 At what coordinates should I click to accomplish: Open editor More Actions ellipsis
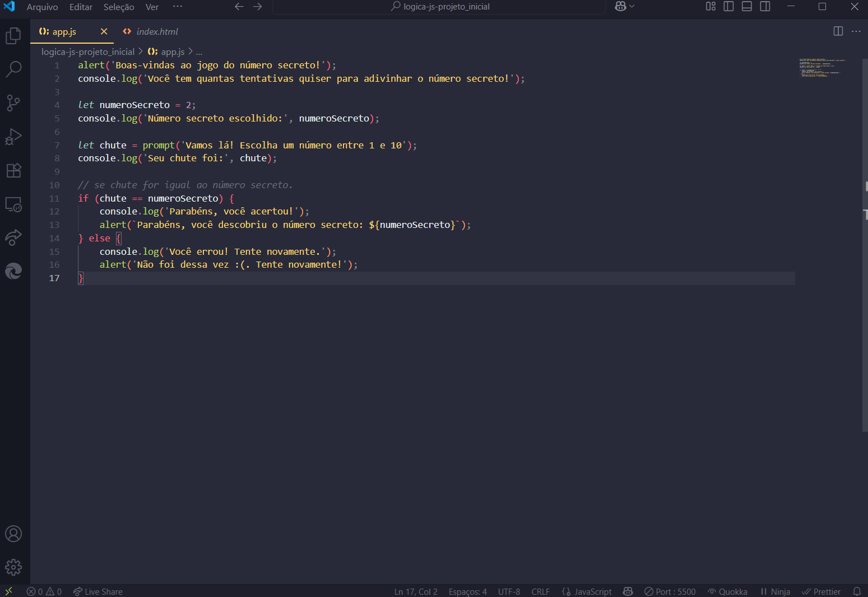point(856,31)
